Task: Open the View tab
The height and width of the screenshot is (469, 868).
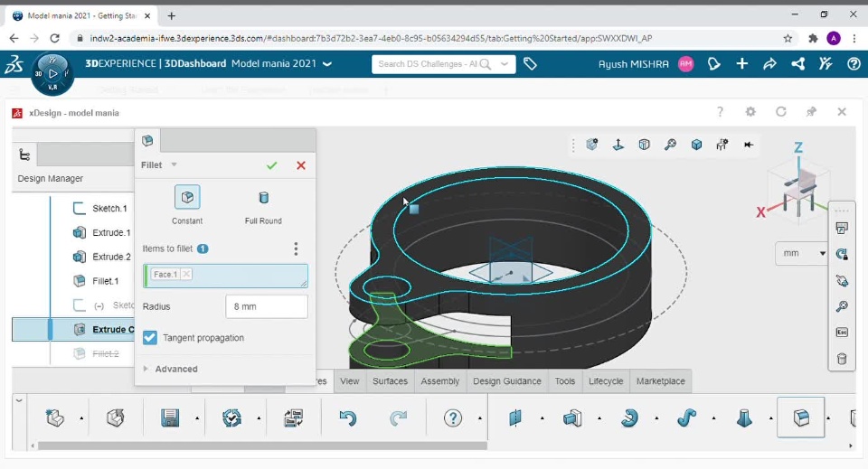Action: [x=350, y=381]
